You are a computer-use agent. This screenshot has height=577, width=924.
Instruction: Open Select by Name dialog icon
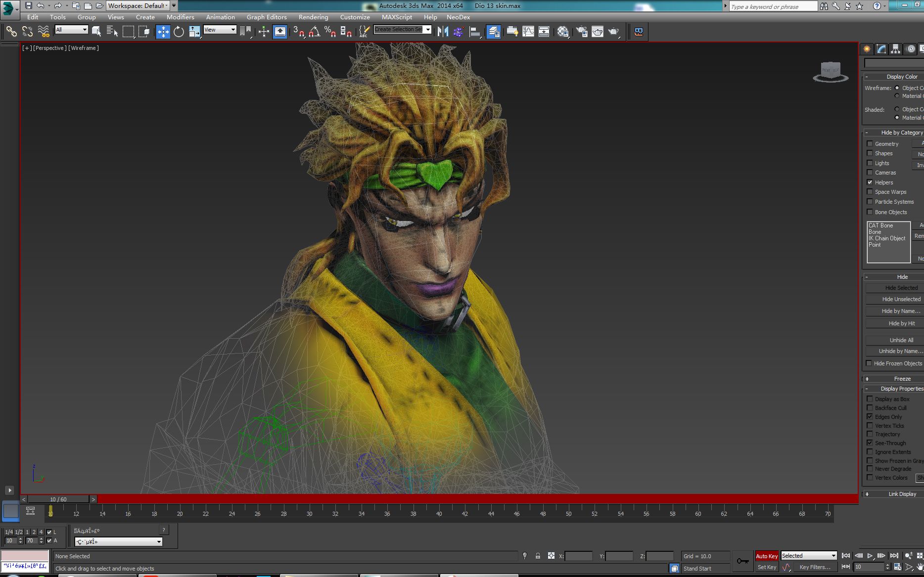(x=112, y=32)
